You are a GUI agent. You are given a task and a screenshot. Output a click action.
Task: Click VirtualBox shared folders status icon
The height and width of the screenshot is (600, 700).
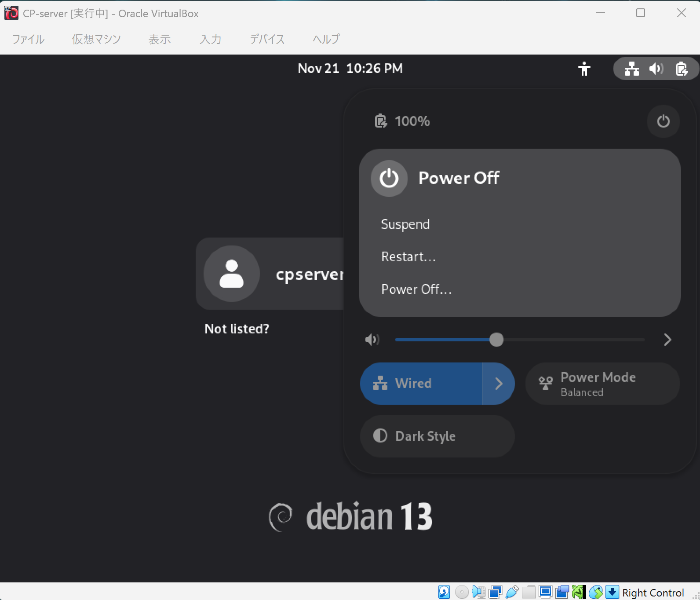click(x=529, y=592)
